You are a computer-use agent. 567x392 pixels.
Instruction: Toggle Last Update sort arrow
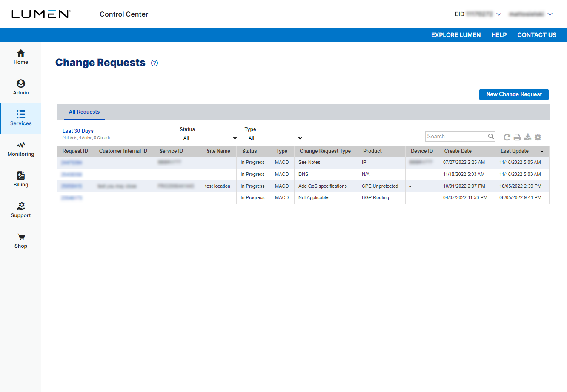542,151
